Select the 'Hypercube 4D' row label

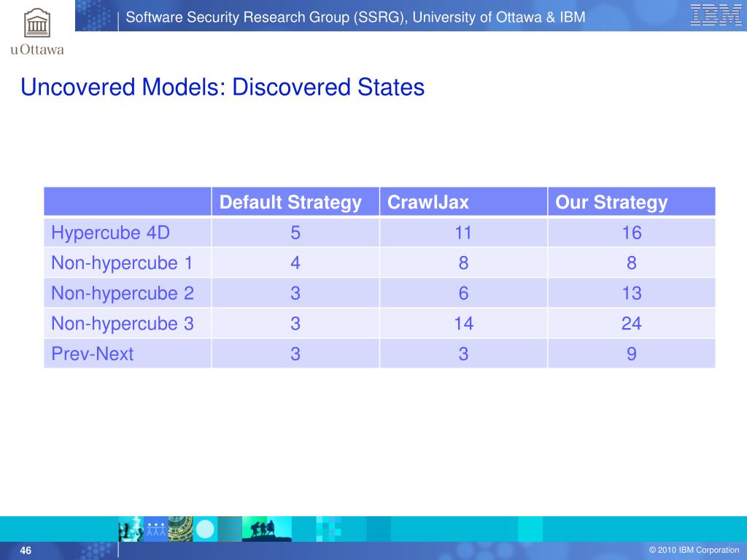[111, 233]
